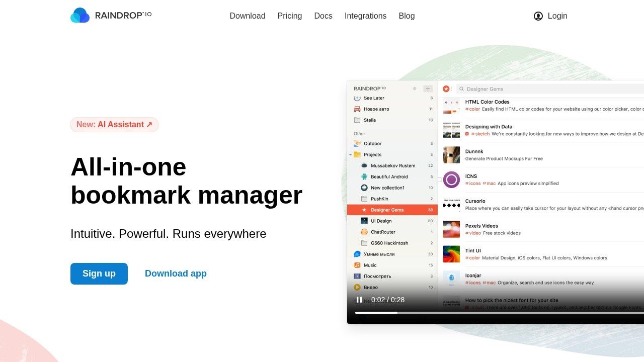Image resolution: width=644 pixels, height=362 pixels.
Task: Click the 'Cursorio' bookmark title
Action: pyautogui.click(x=475, y=201)
